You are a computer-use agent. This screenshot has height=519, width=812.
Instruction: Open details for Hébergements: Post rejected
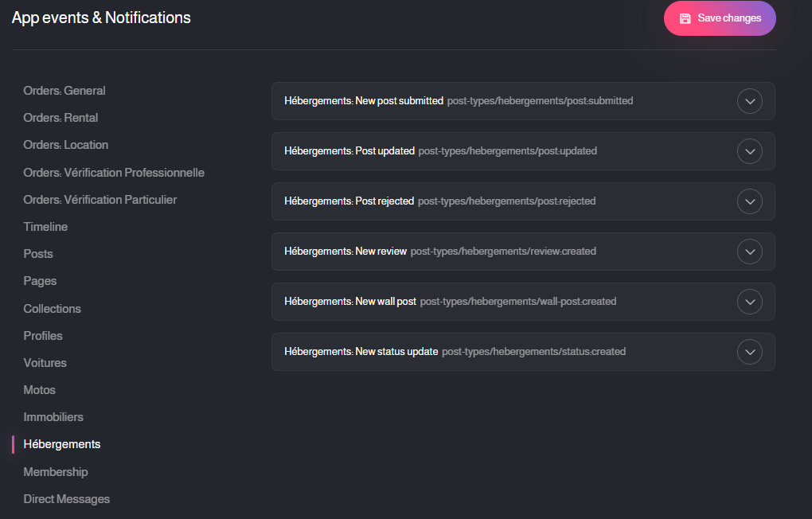click(x=749, y=201)
